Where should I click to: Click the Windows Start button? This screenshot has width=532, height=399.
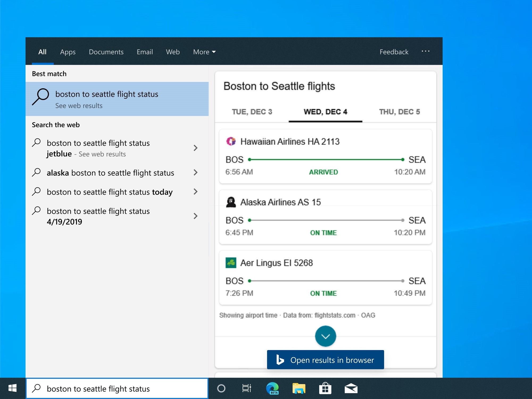click(x=13, y=388)
